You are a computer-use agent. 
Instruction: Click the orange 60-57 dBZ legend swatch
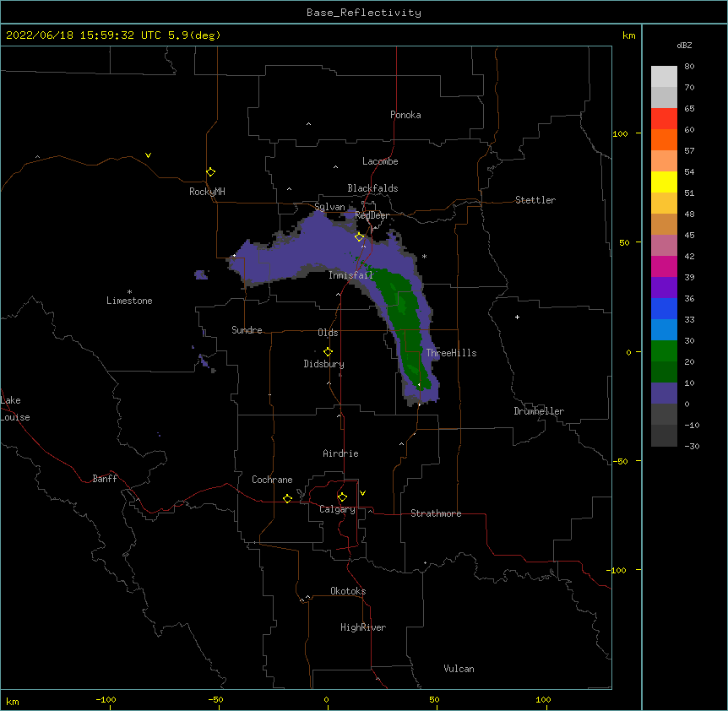click(664, 139)
